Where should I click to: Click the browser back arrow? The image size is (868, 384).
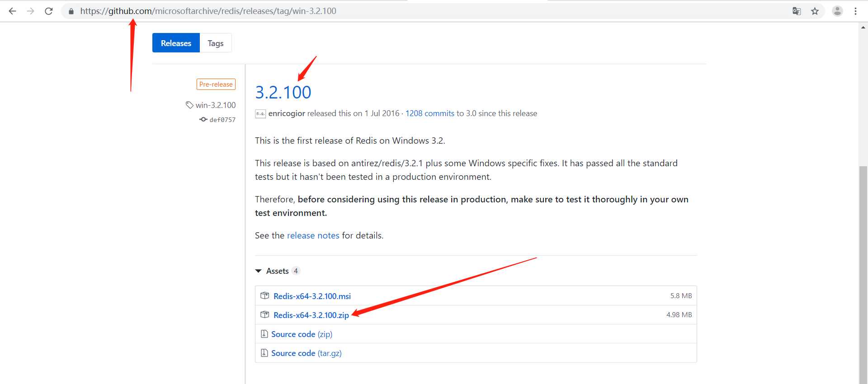[12, 11]
